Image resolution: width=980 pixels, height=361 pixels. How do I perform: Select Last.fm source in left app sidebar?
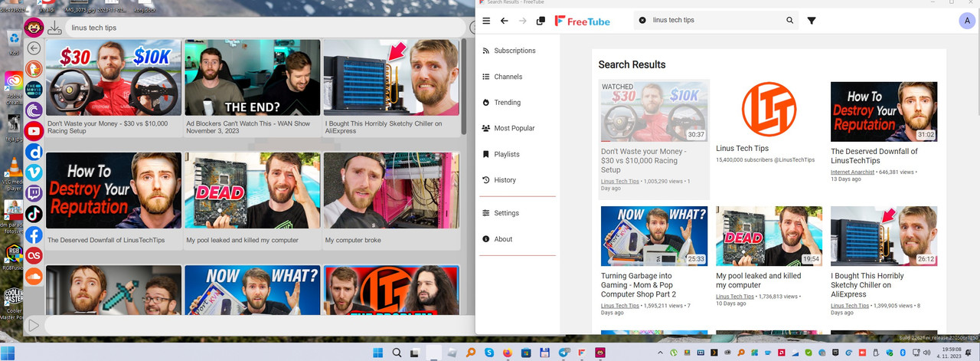(34, 255)
